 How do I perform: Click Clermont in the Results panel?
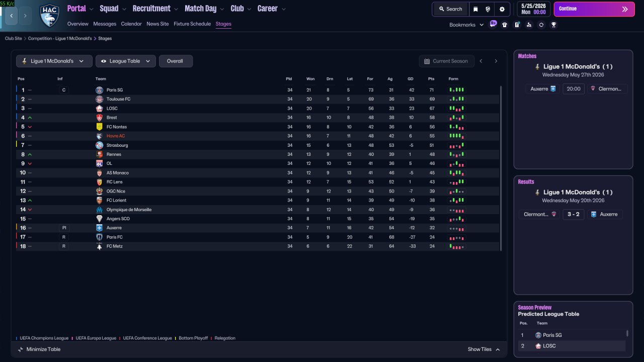point(540,214)
